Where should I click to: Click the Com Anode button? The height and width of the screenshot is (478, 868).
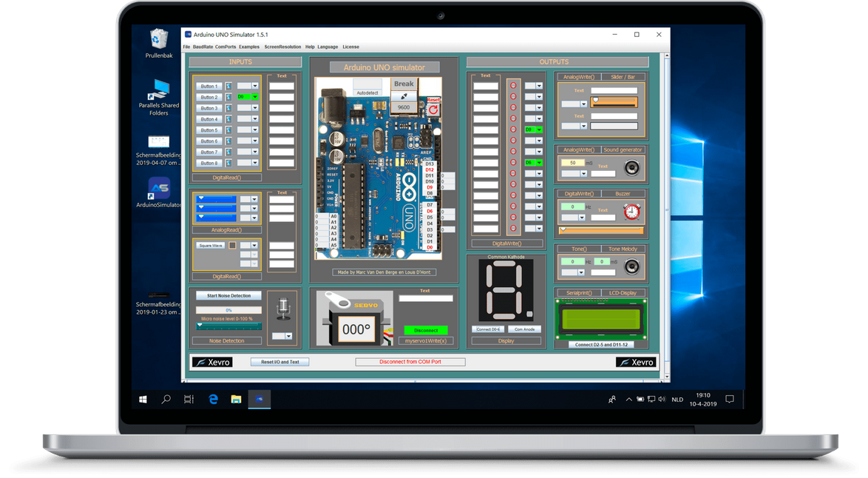click(524, 329)
